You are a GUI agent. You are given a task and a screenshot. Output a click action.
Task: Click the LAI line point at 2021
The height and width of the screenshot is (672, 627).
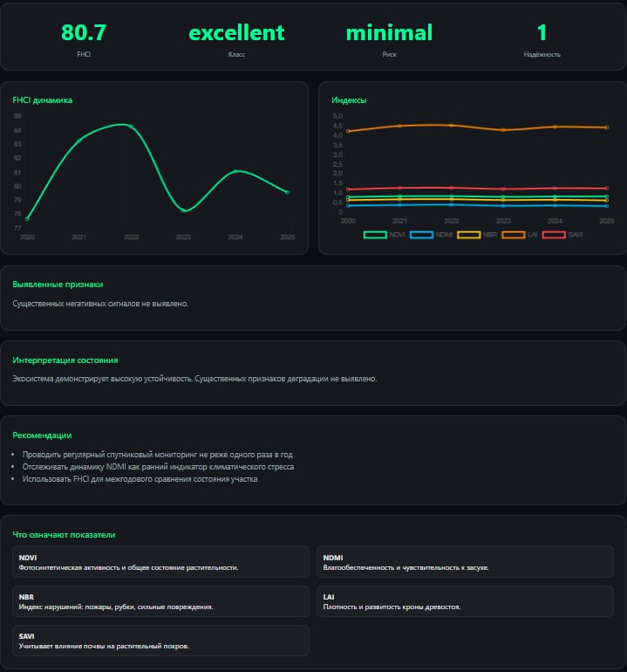point(400,126)
